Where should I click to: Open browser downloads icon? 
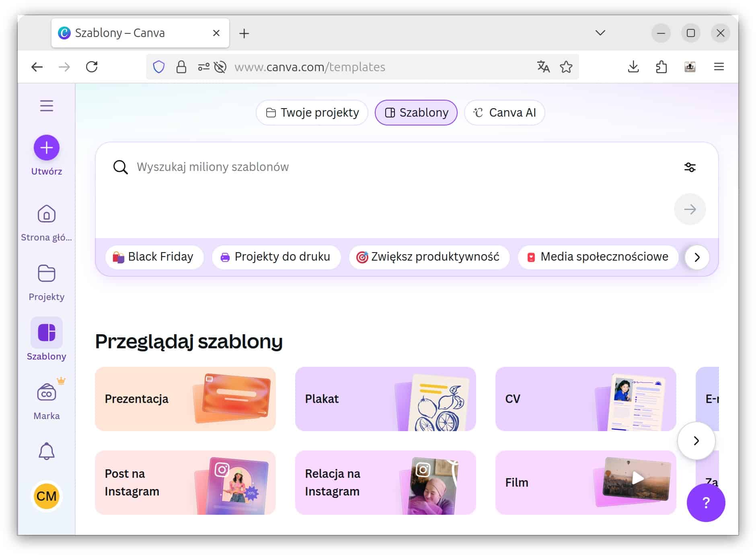point(633,67)
